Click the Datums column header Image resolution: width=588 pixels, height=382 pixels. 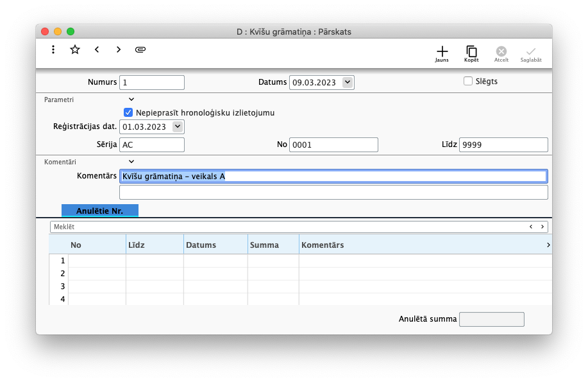click(215, 245)
